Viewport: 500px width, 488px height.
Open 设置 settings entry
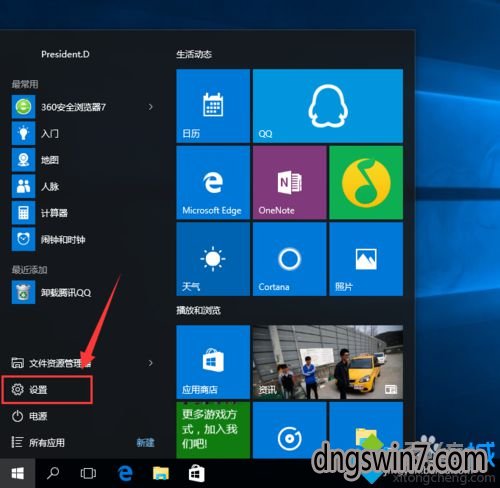pyautogui.click(x=47, y=390)
